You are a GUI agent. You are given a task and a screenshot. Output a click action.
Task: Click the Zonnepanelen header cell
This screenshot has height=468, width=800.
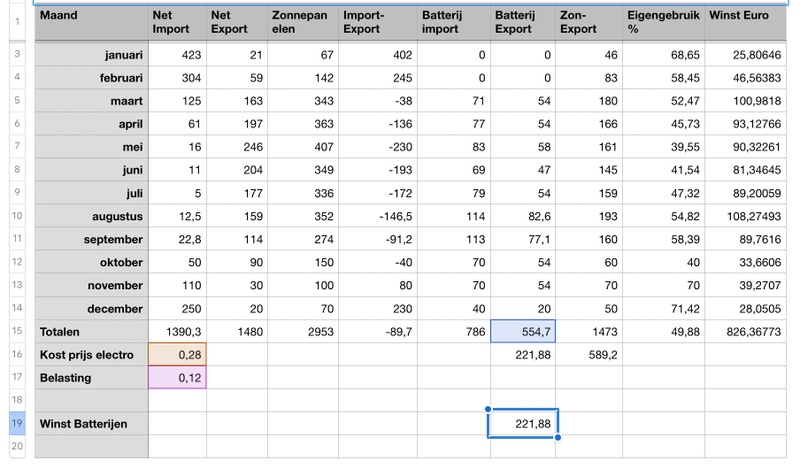[300, 23]
